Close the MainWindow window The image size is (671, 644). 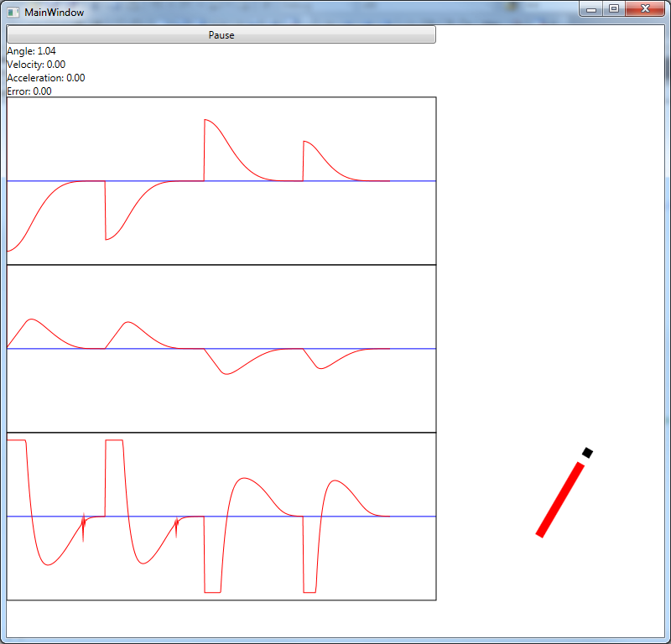(645, 9)
